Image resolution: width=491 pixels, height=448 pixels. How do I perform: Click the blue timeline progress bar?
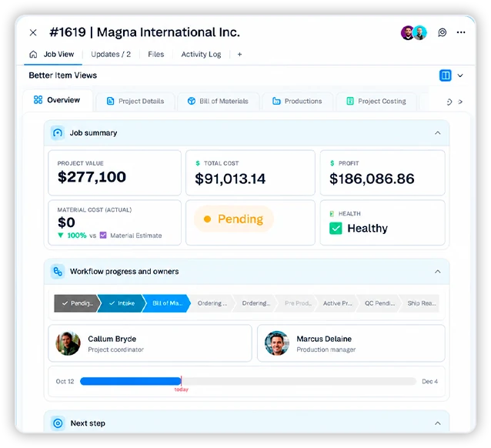click(131, 381)
